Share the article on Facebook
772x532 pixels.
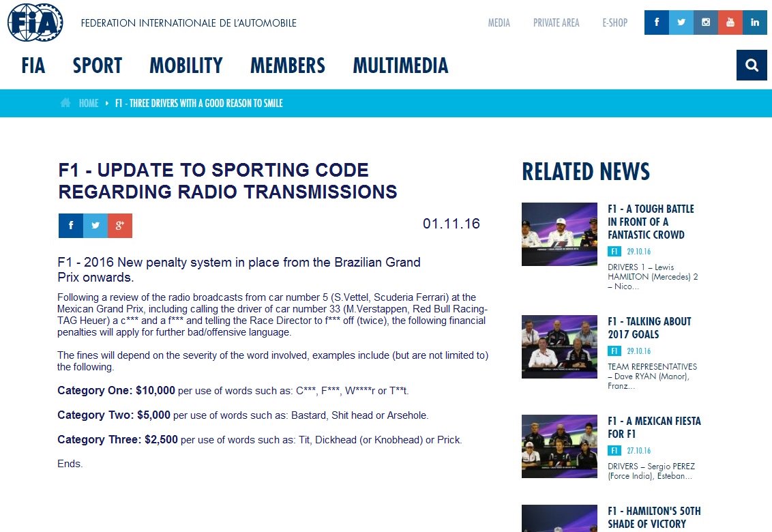click(x=71, y=226)
